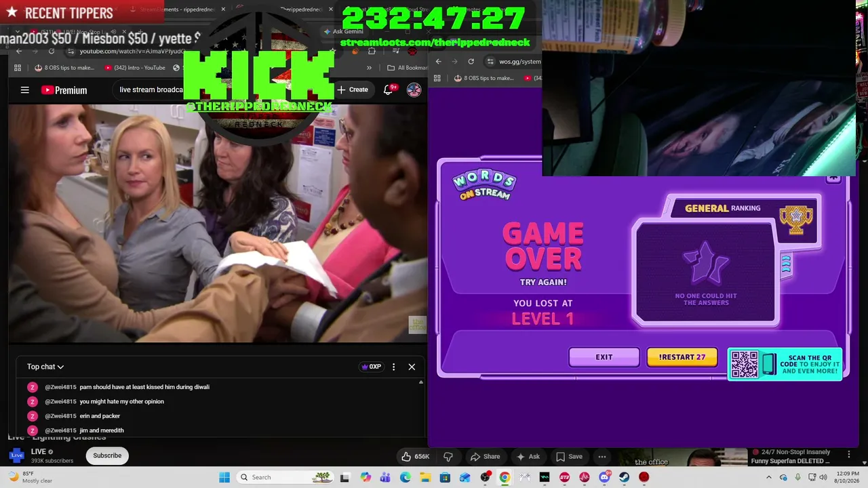Viewport: 868px width, 488px height.
Task: Subscribe to the LIVE channel
Action: 107,455
